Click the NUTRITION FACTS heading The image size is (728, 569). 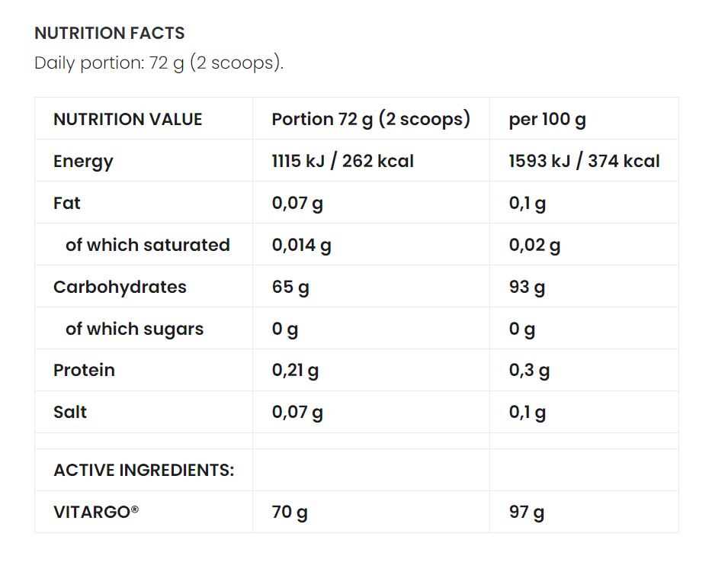pos(110,34)
